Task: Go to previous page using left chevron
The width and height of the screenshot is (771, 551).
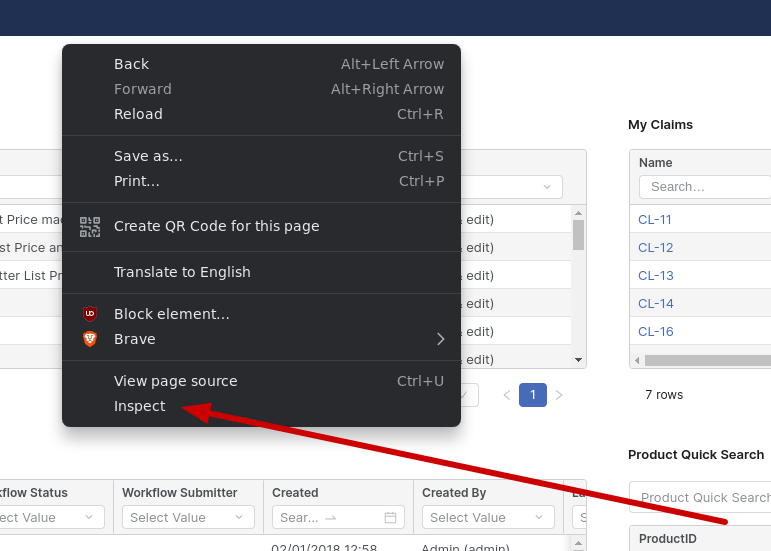Action: pos(507,395)
